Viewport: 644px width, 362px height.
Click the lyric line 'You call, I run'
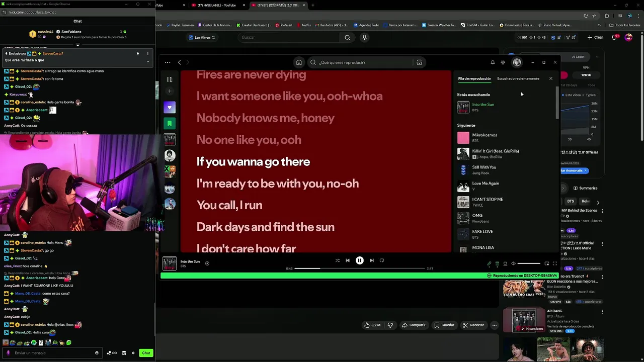click(x=229, y=205)
